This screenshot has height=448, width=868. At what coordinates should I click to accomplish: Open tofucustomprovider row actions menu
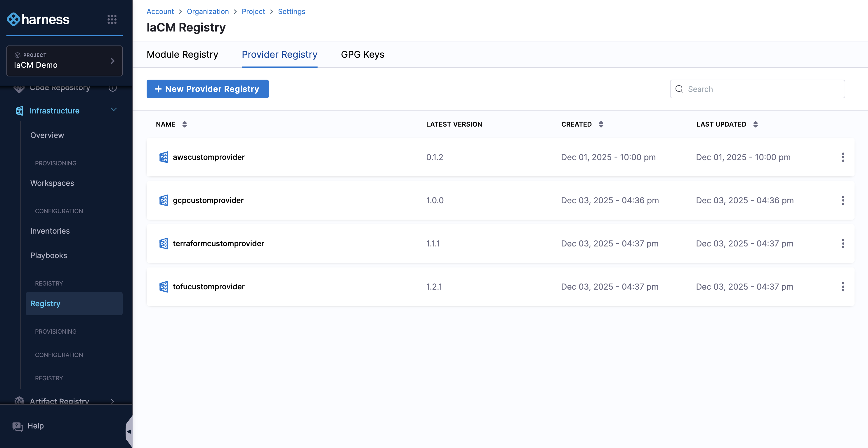pyautogui.click(x=843, y=287)
